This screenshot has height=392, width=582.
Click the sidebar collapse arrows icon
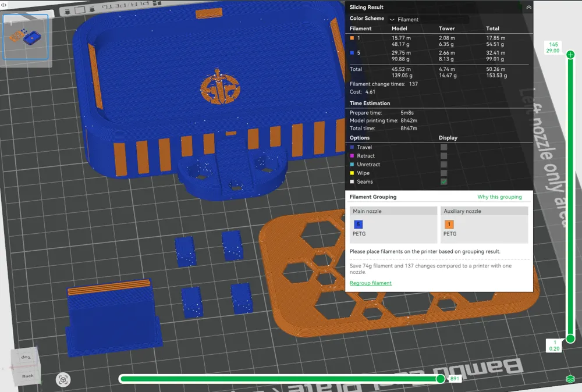point(3,5)
